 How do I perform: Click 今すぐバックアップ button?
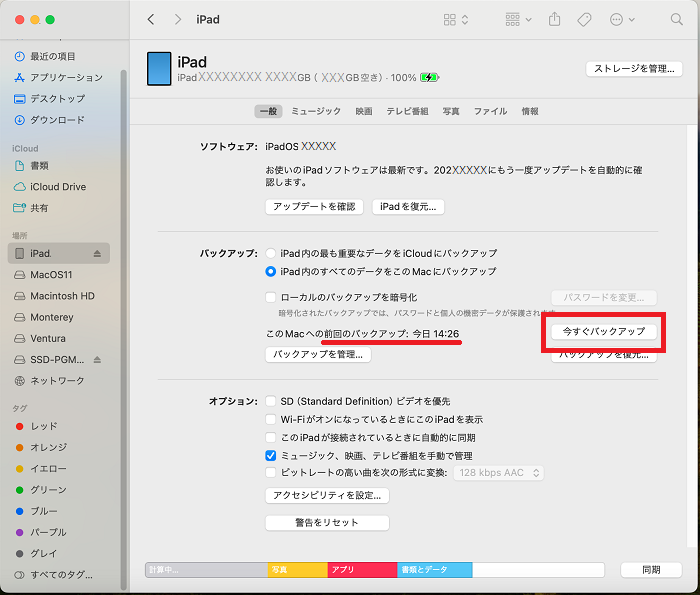coord(604,332)
